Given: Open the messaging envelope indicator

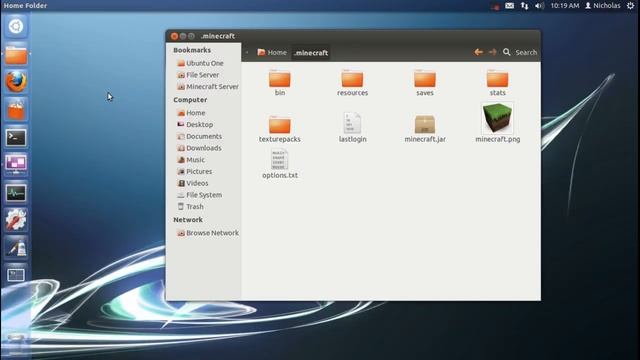Looking at the screenshot, I should [509, 6].
